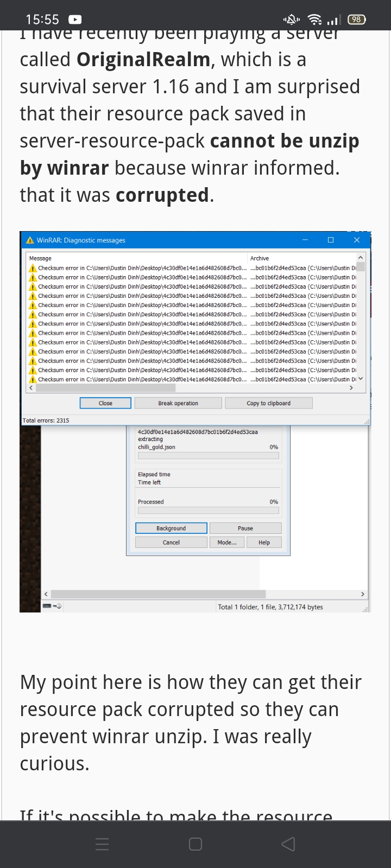Tap the Android home navigation button
Image resolution: width=391 pixels, height=868 pixels.
coord(195,844)
